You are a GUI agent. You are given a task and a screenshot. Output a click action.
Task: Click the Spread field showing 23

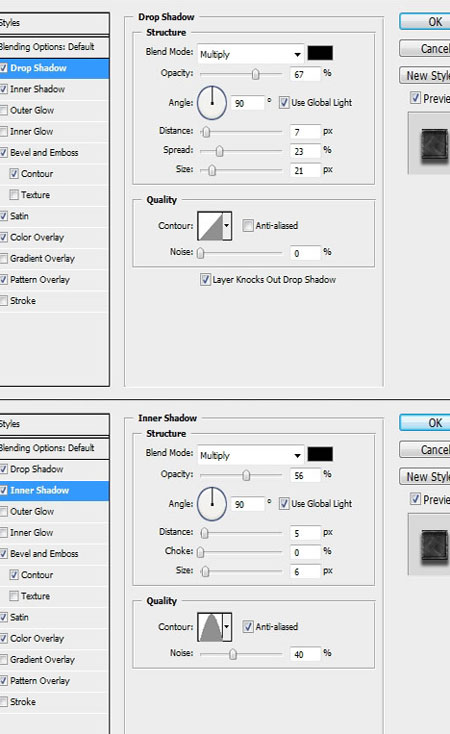pyautogui.click(x=305, y=151)
